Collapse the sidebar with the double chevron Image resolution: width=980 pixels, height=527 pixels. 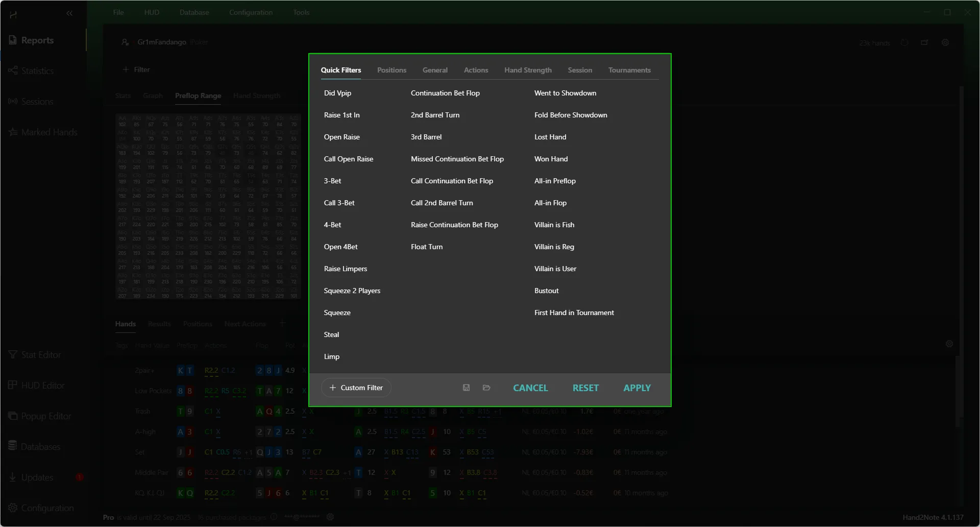[x=69, y=13]
